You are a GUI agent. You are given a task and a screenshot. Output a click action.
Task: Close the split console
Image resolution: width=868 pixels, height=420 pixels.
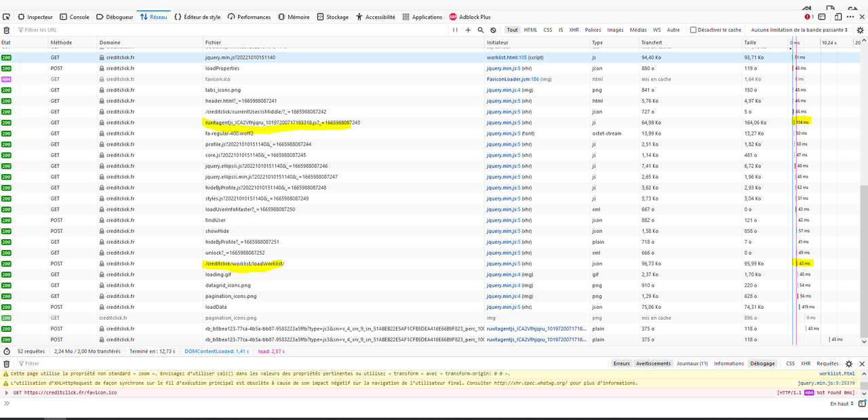click(861, 364)
